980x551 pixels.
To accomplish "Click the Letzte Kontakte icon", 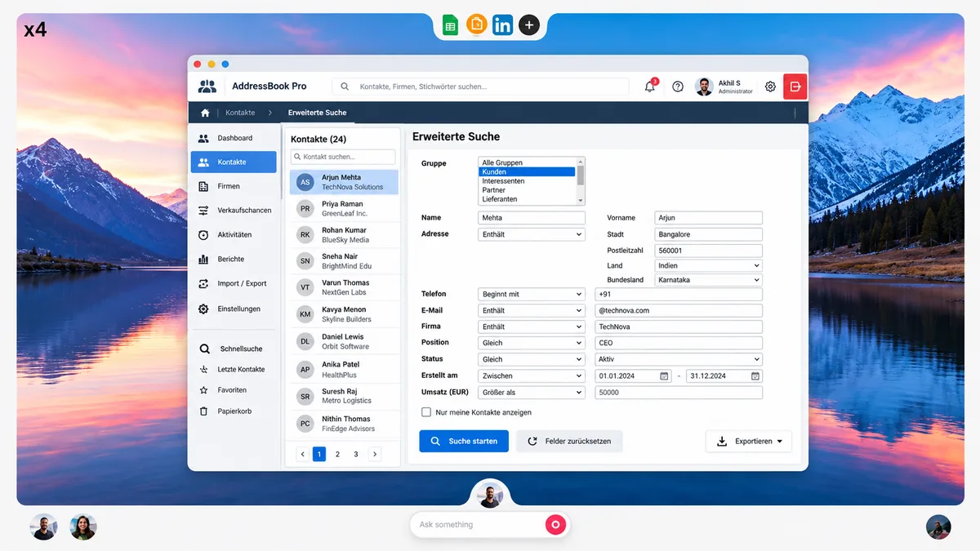I will point(204,369).
